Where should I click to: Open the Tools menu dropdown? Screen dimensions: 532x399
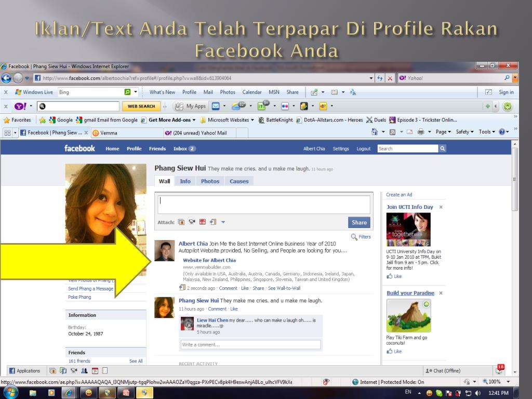click(x=487, y=131)
